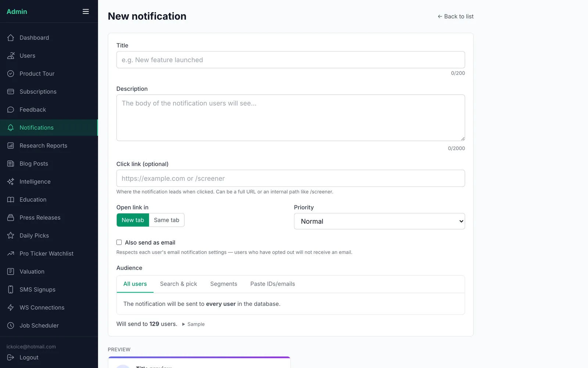
Task: Click the WS Connections lightning icon
Action: [11, 308]
